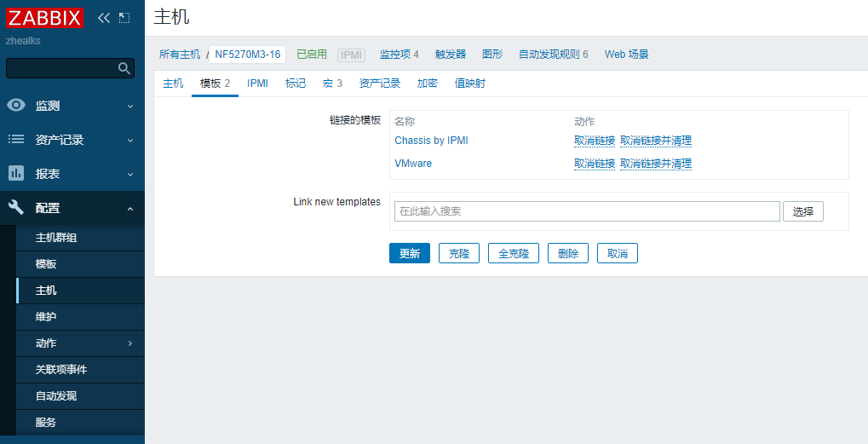Click the 取消 button
Image resolution: width=868 pixels, height=444 pixels.
pyautogui.click(x=618, y=254)
